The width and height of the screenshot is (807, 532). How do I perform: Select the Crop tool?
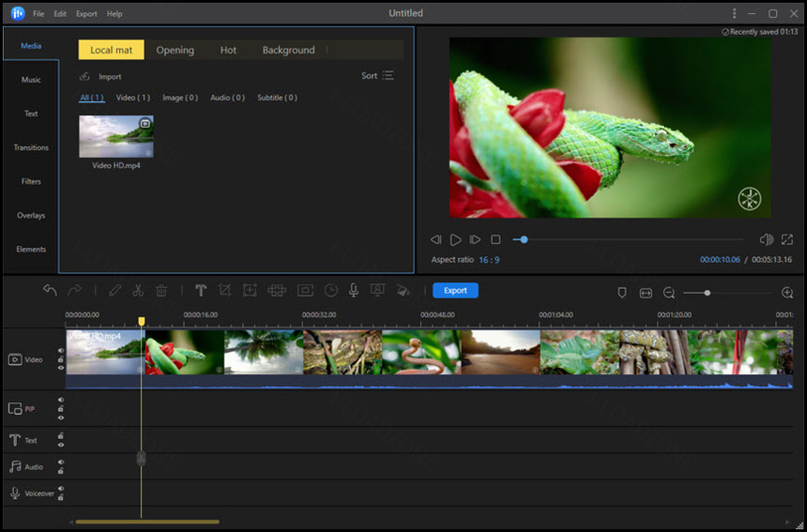coord(224,290)
